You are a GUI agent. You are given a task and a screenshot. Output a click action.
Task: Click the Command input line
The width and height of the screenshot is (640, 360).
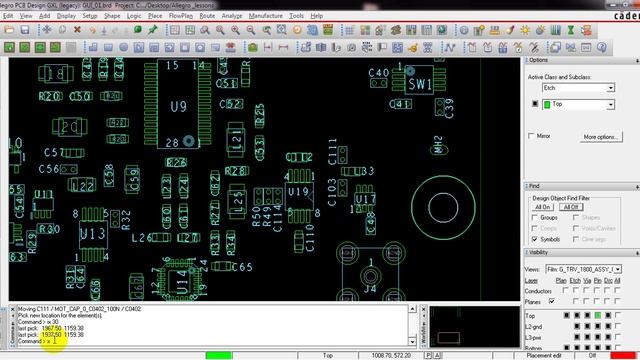point(212,341)
